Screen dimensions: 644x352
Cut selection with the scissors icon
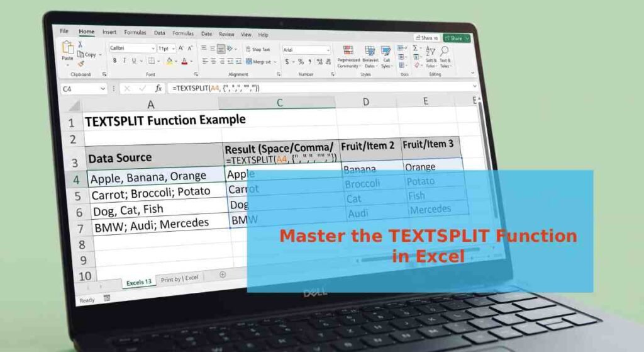(80, 44)
